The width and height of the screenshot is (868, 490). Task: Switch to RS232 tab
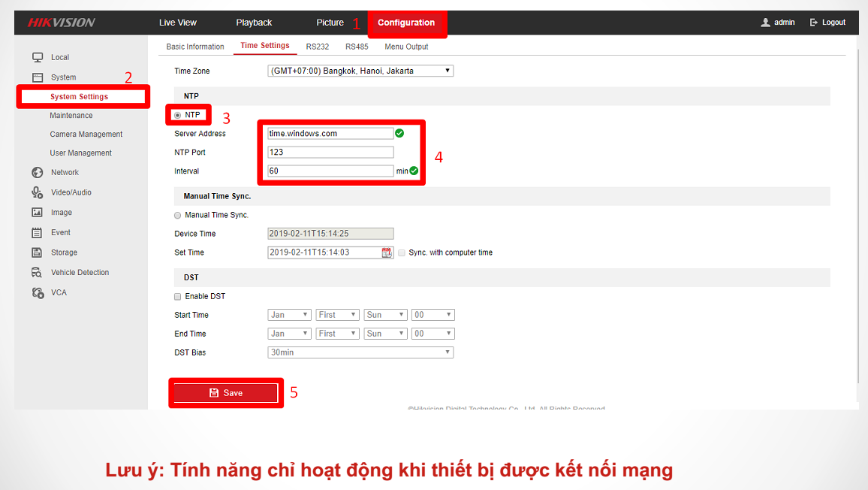[x=317, y=47]
